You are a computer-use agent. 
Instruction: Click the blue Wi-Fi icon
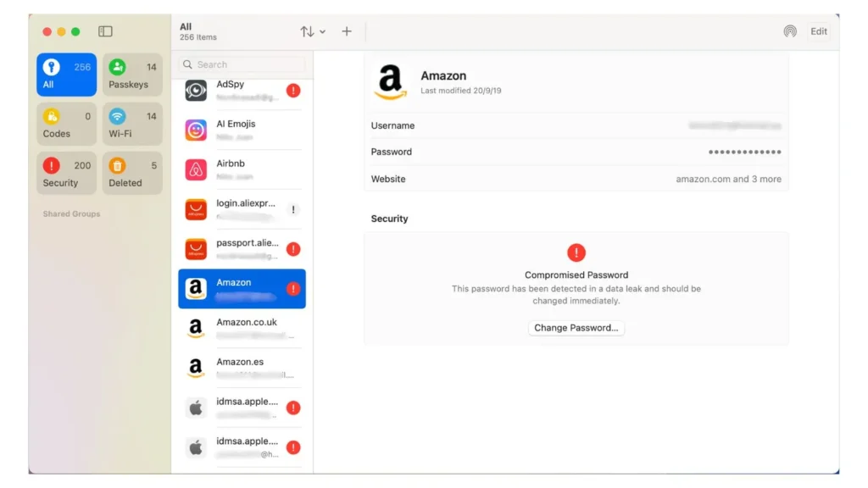(117, 117)
